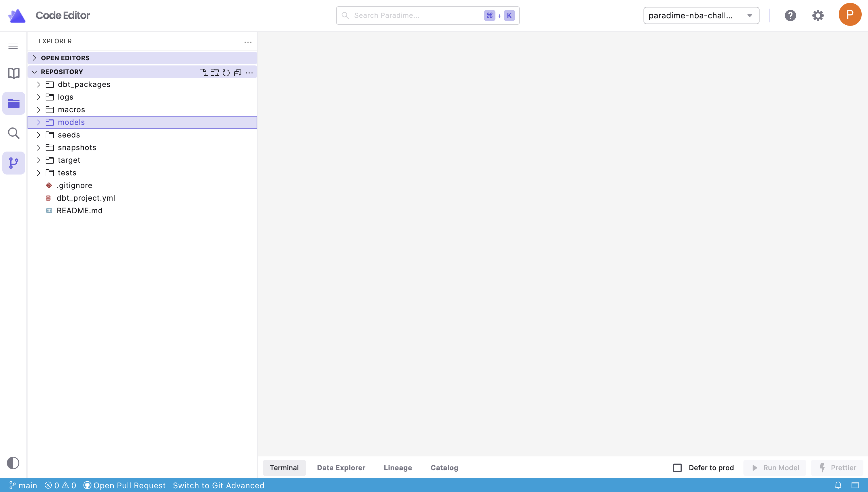The image size is (868, 492).
Task: Open the help question mark icon
Action: click(790, 16)
